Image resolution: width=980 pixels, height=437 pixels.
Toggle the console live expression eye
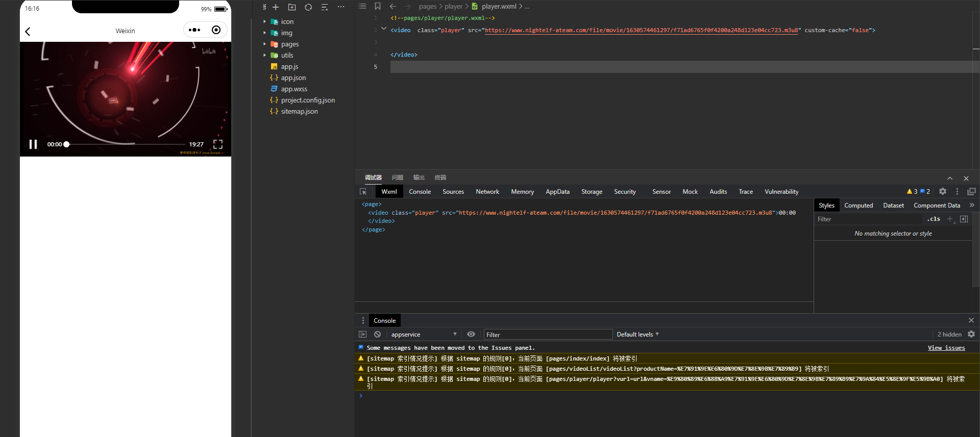point(471,335)
